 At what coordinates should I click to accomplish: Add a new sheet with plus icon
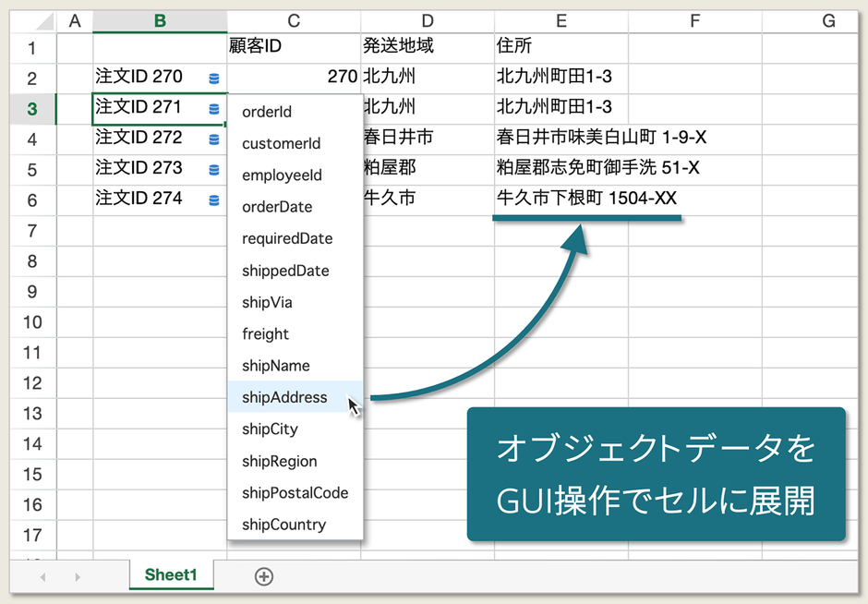[x=264, y=576]
